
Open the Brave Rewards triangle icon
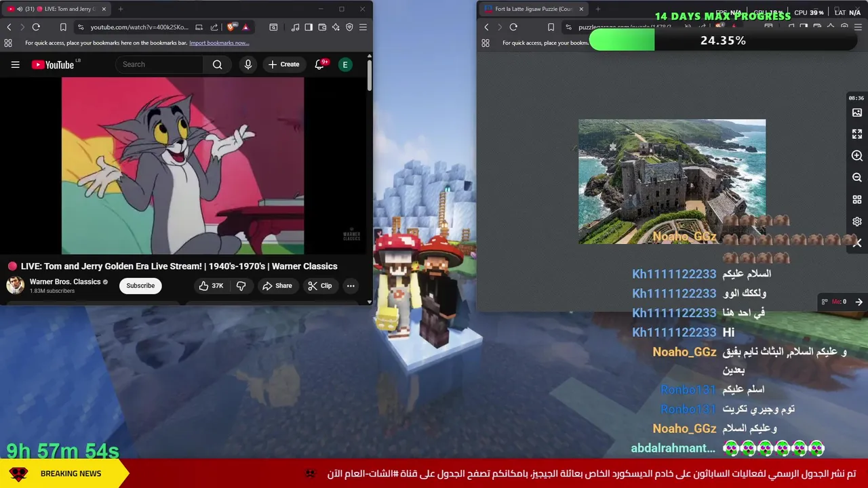click(x=245, y=27)
